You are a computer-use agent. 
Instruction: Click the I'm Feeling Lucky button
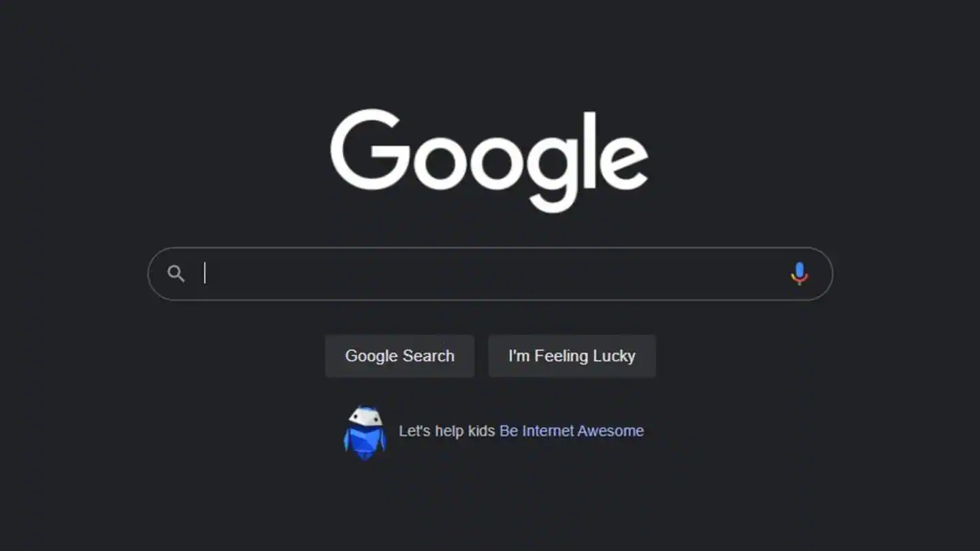(572, 356)
